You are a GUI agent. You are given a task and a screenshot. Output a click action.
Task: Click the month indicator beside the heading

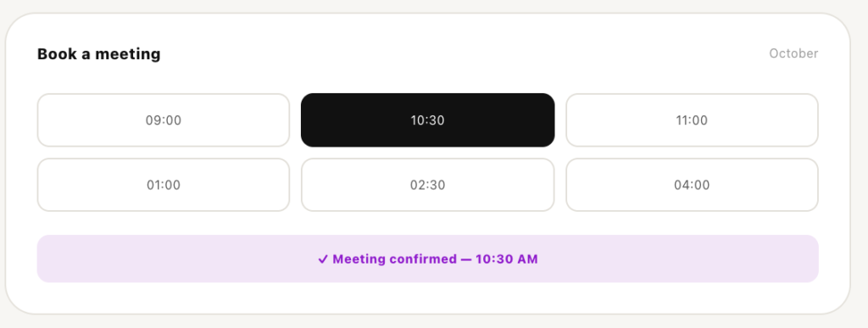click(793, 53)
